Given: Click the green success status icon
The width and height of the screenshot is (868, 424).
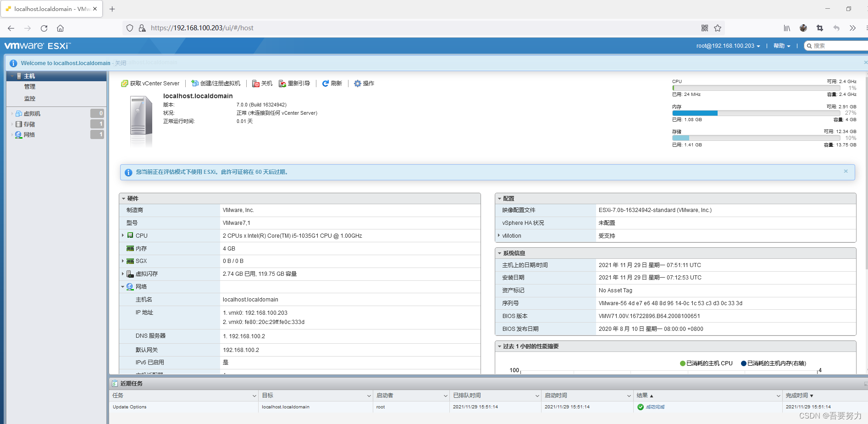Looking at the screenshot, I should [641, 407].
